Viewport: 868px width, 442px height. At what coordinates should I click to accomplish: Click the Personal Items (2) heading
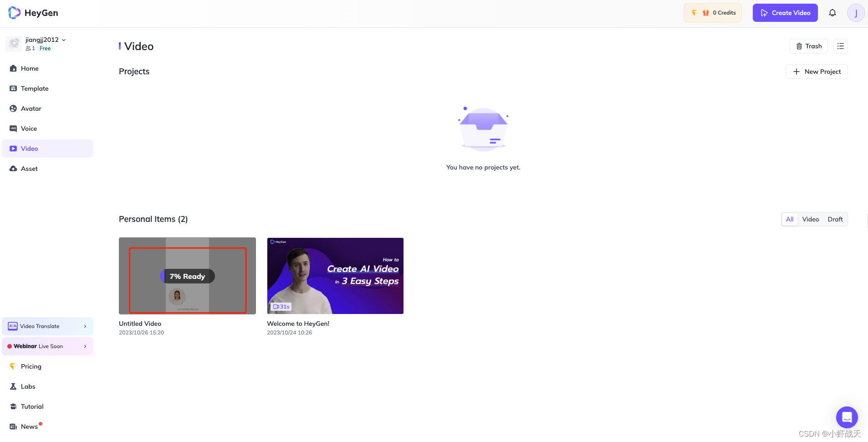point(153,219)
